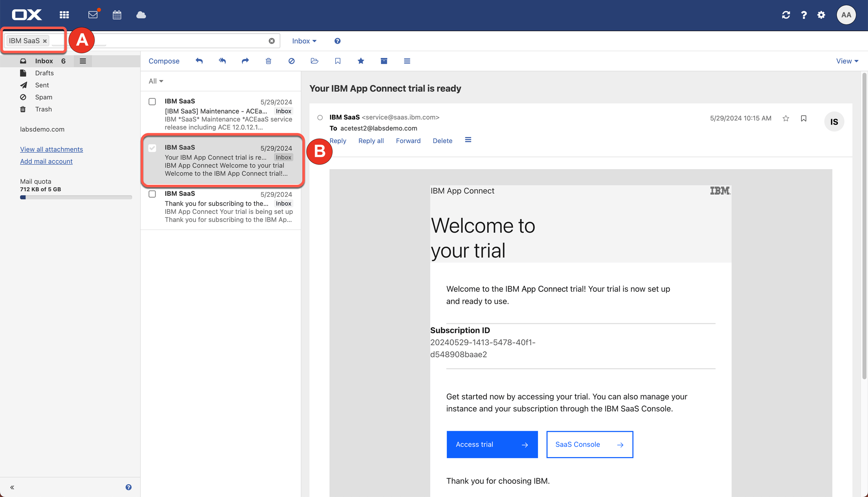Expand the Inbox search scope dropdown

(x=304, y=41)
